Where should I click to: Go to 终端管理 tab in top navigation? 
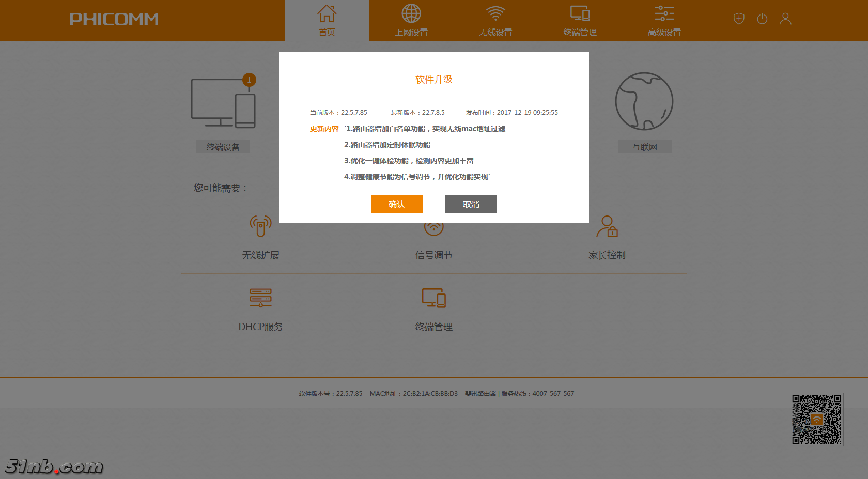pyautogui.click(x=580, y=21)
